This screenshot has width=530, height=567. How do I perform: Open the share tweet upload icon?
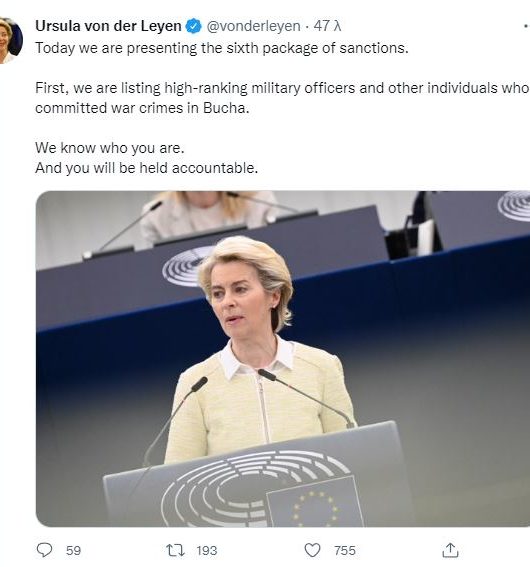(450, 550)
